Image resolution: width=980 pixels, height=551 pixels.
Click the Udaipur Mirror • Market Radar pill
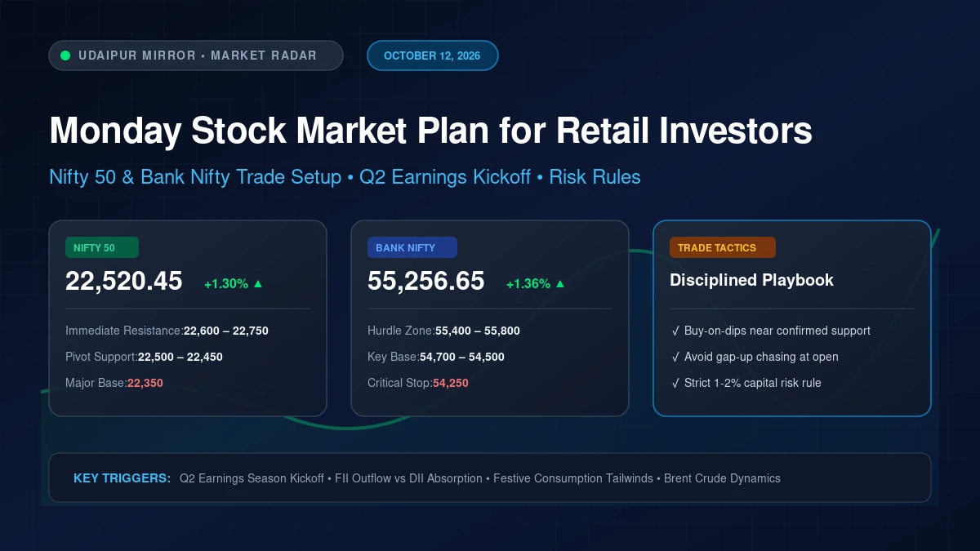point(196,56)
